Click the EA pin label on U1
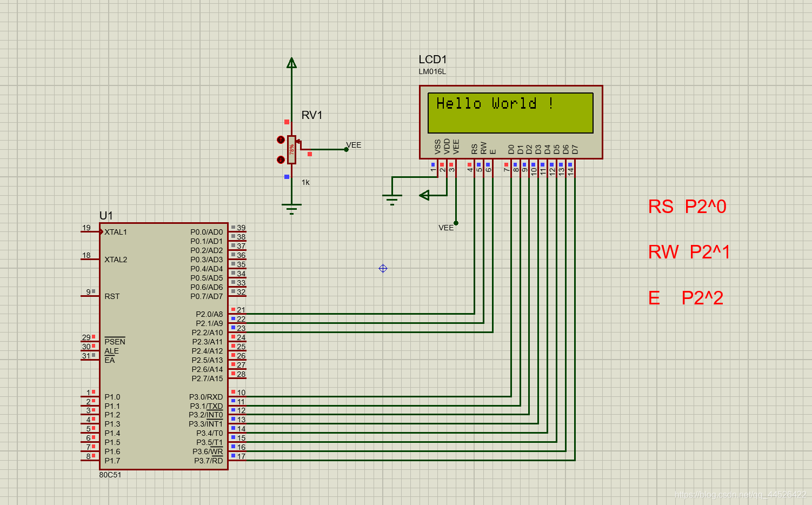812x505 pixels. [110, 360]
